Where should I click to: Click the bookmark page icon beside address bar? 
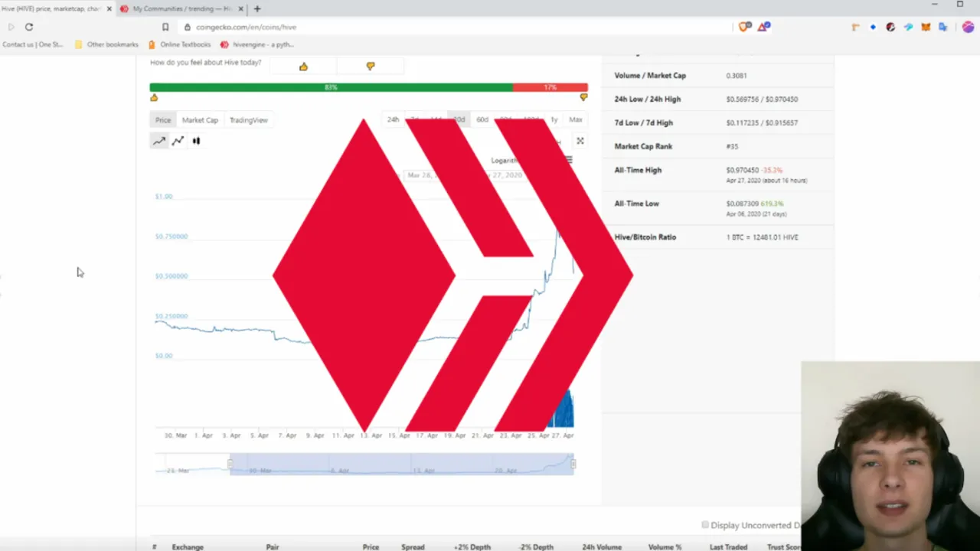tap(165, 27)
